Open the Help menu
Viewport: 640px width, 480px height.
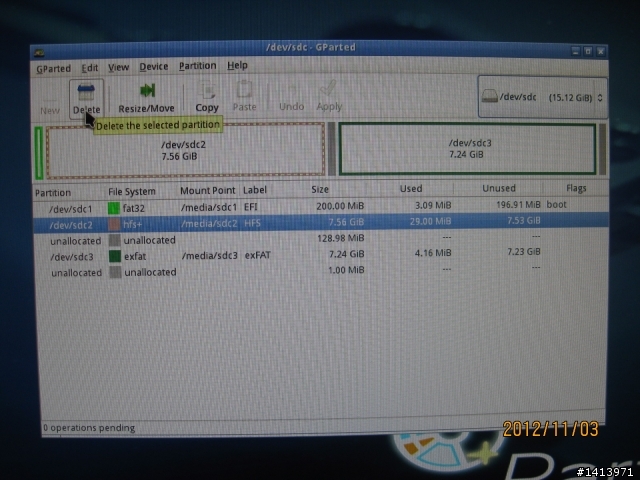pos(237,65)
